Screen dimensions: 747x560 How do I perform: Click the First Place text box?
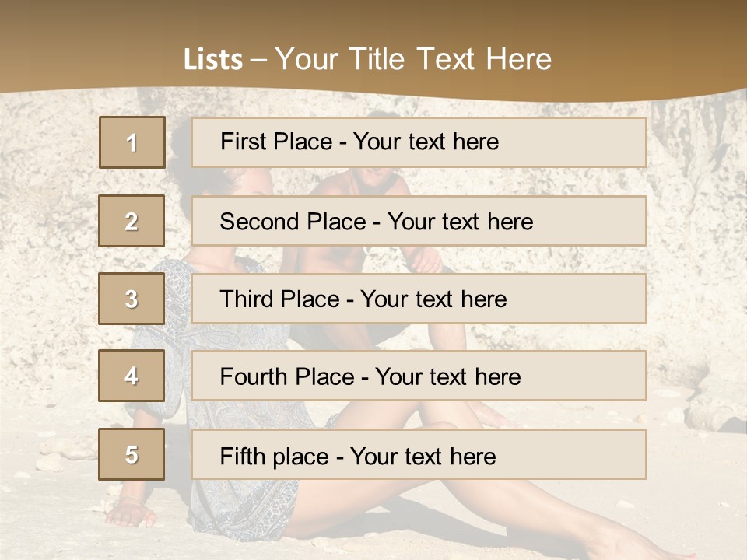419,142
